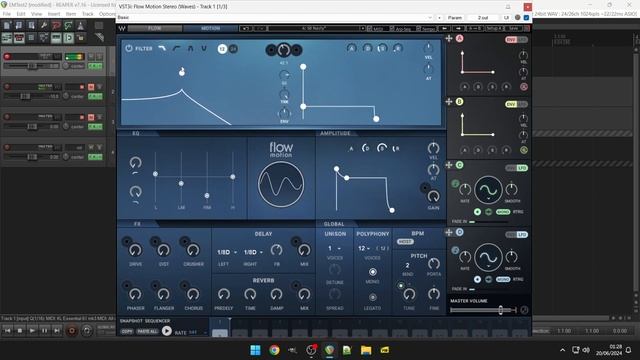Click the Reverb TIME knob
This screenshot has height=360, width=640.
250,294
